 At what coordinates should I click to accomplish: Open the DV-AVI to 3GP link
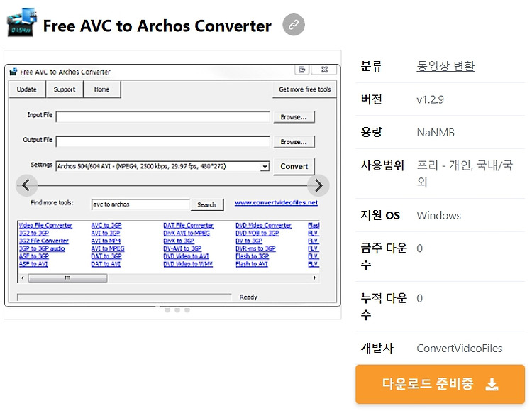click(x=182, y=248)
